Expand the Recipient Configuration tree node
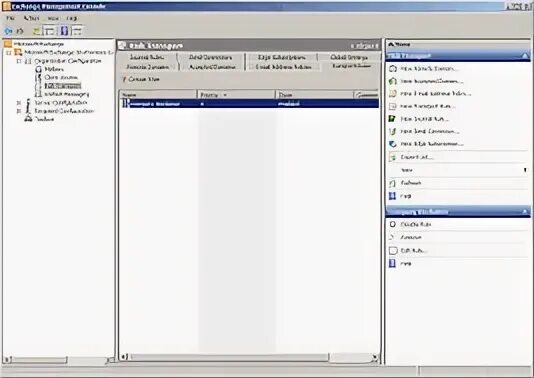The height and width of the screenshot is (378, 534). coord(19,111)
